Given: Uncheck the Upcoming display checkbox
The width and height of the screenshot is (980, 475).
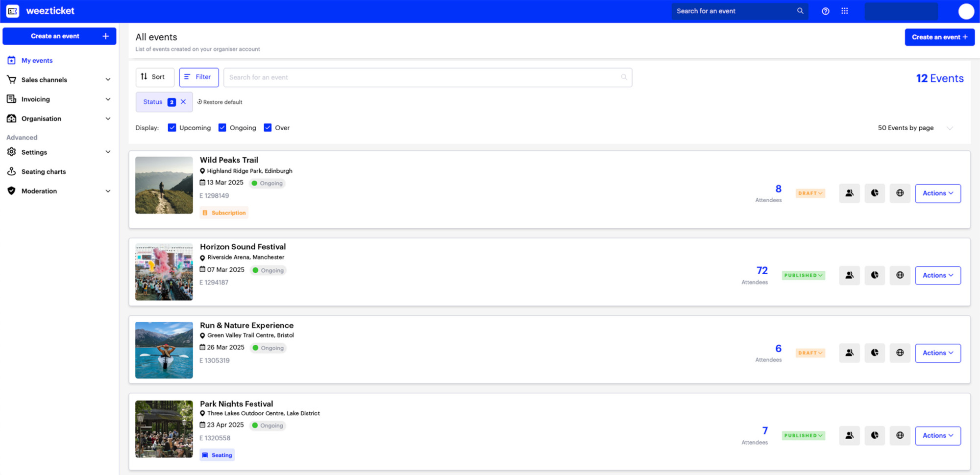Looking at the screenshot, I should coord(172,127).
